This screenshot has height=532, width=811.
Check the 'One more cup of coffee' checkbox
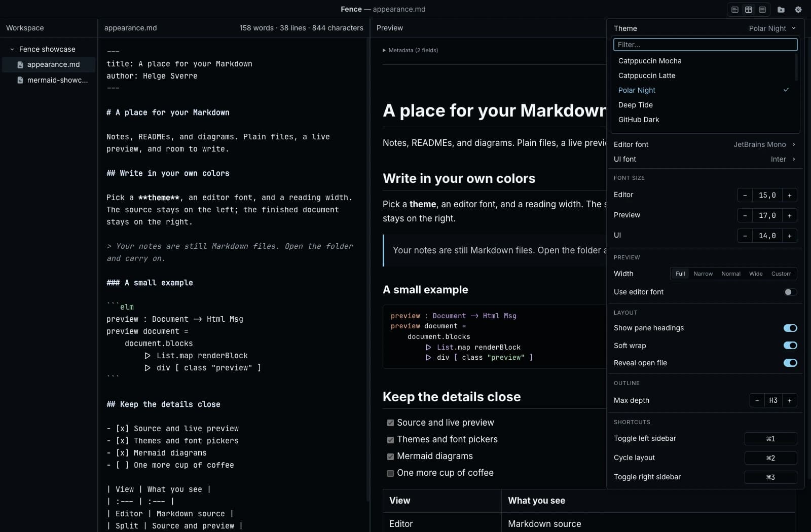click(390, 473)
